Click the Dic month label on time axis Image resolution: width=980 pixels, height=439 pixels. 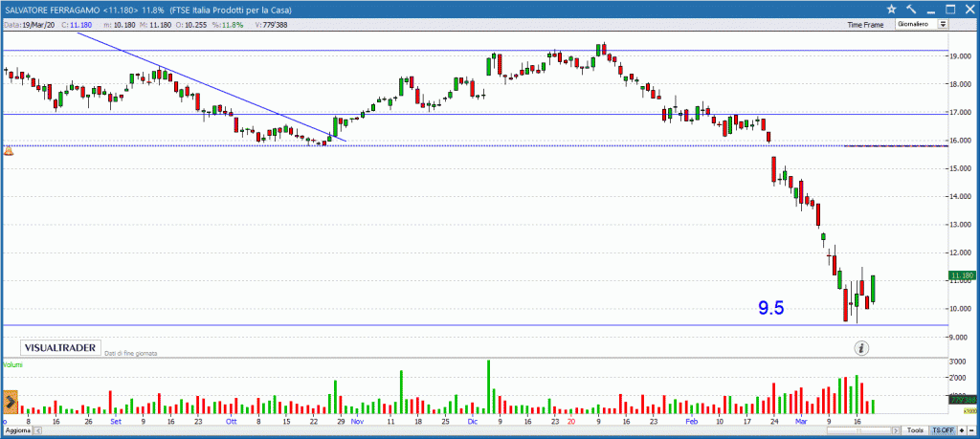[x=473, y=422]
